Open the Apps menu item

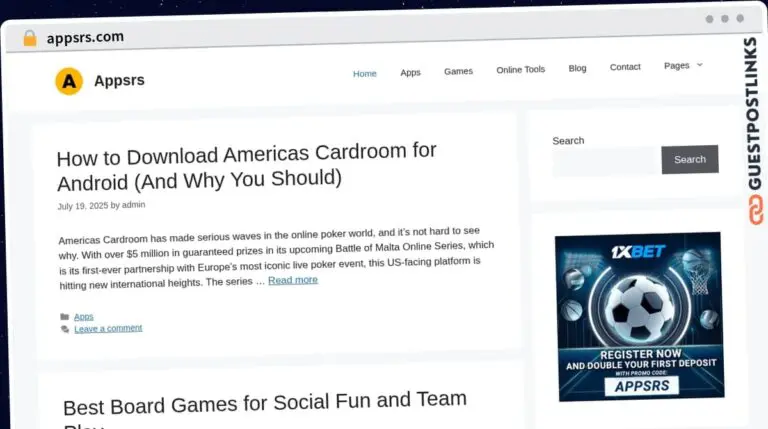click(410, 72)
